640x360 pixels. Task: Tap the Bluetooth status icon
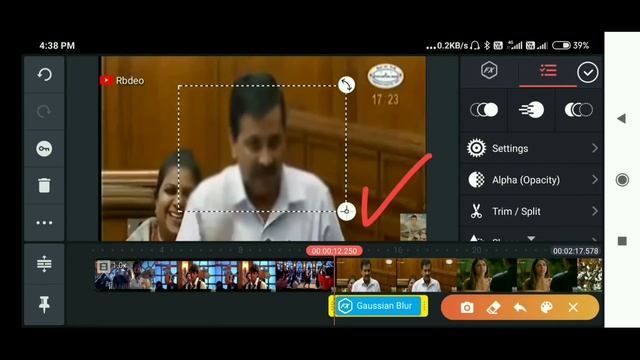487,45
